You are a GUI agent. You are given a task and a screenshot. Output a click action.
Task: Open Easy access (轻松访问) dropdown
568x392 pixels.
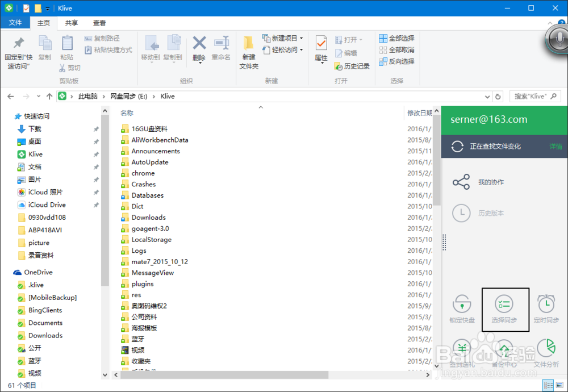click(x=282, y=50)
